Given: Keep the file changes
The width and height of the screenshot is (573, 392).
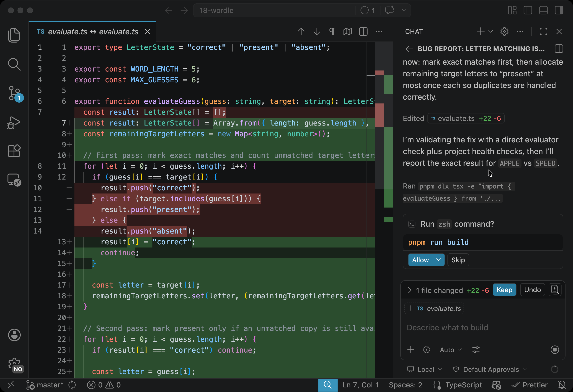Looking at the screenshot, I should pyautogui.click(x=504, y=290).
